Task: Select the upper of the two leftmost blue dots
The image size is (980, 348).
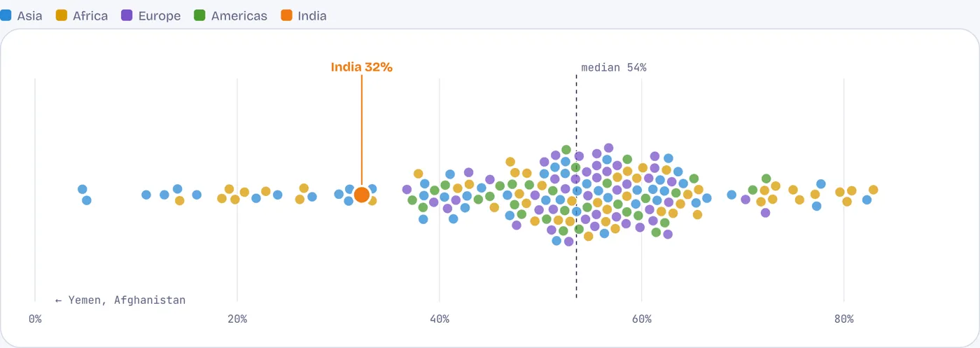Action: [x=82, y=189]
